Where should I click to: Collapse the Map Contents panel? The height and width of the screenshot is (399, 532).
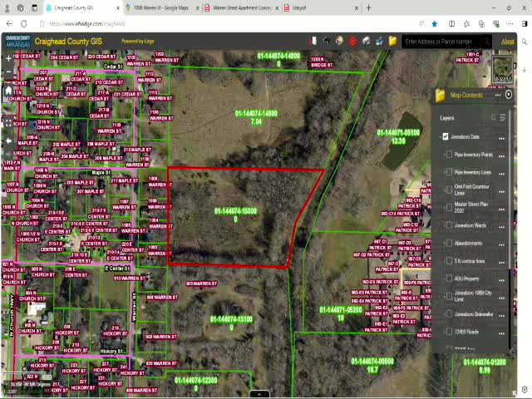pos(509,95)
